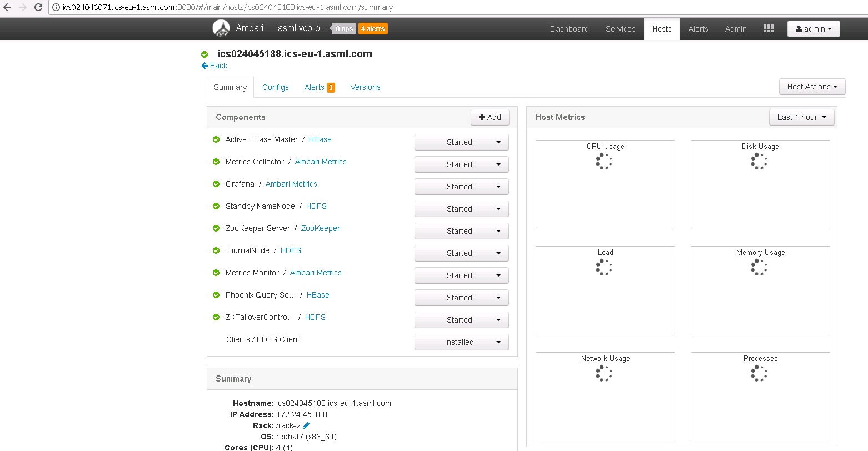Open HDFS Client Installed dropdown

pyautogui.click(x=461, y=342)
